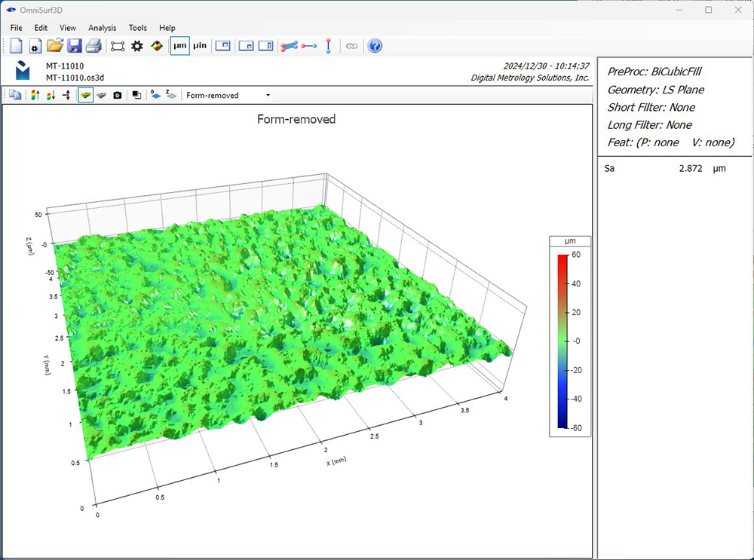The width and height of the screenshot is (754, 560).
Task: Switch units to microinches (µin)
Action: tap(200, 46)
